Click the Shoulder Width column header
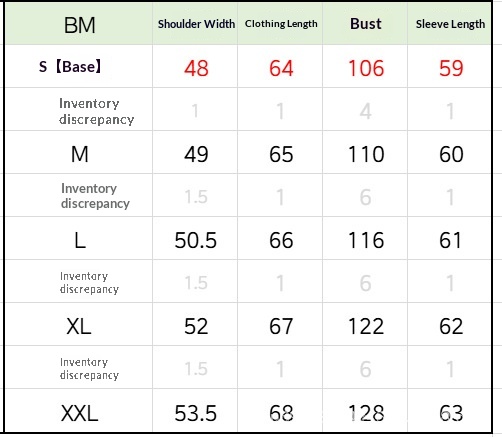The height and width of the screenshot is (437, 502). tap(196, 24)
